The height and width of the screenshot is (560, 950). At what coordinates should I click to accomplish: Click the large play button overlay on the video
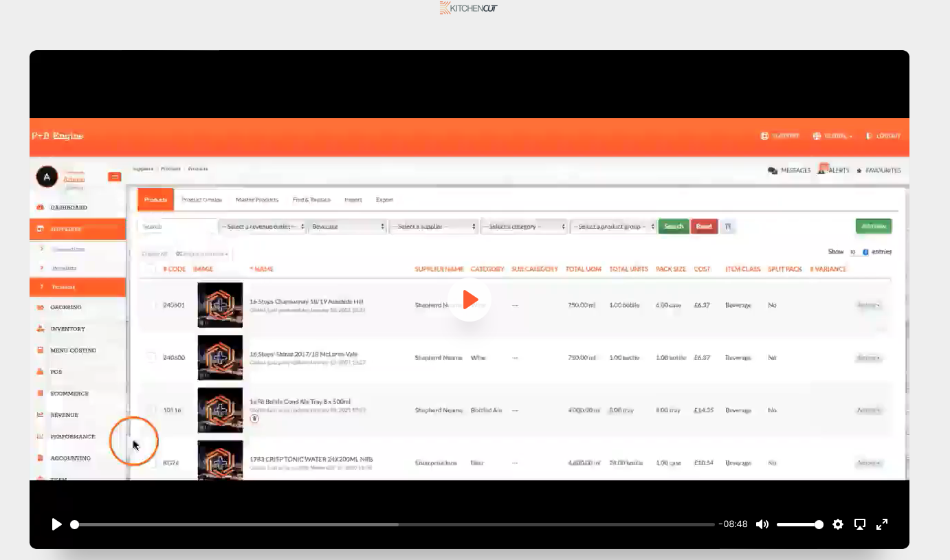tap(470, 300)
